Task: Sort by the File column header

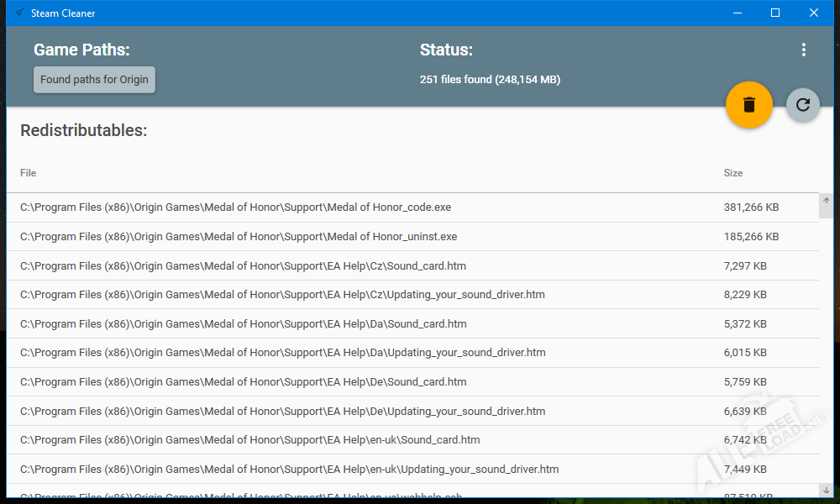Action: tap(29, 173)
